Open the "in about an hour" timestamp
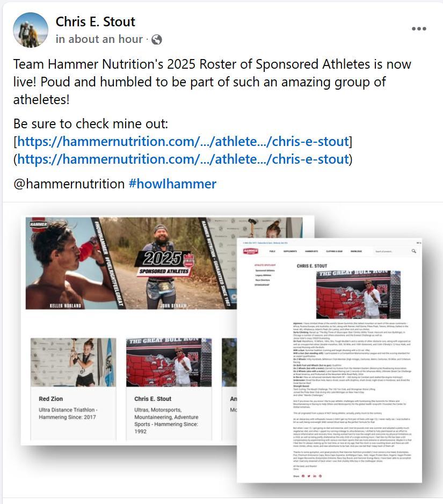The height and width of the screenshot is (504, 443). point(99,39)
